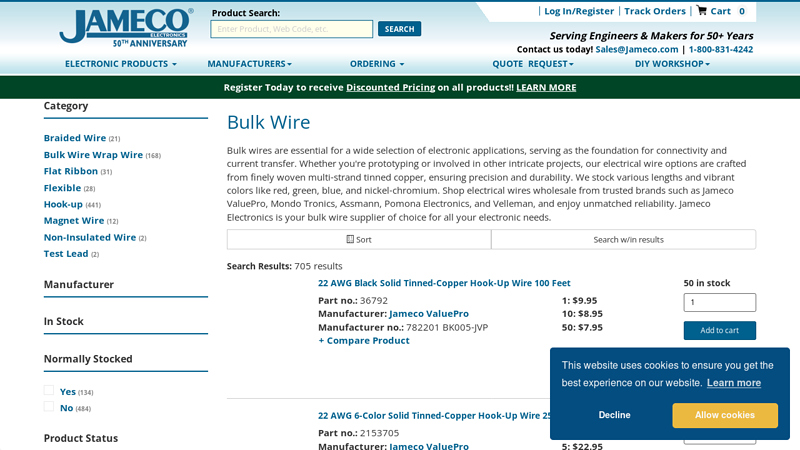This screenshot has height=450, width=800.
Task: Select the Braided Wire category
Action: [x=75, y=138]
